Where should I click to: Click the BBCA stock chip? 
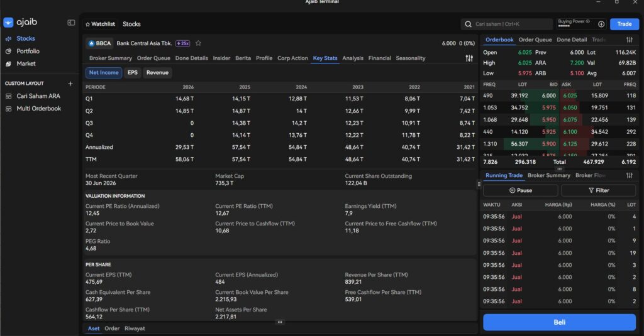click(x=100, y=43)
